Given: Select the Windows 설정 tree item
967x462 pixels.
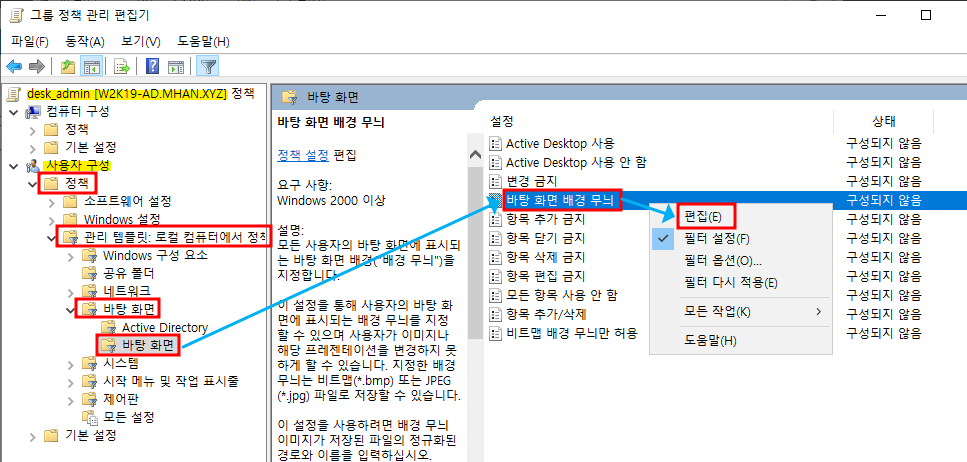Looking at the screenshot, I should pos(122,219).
